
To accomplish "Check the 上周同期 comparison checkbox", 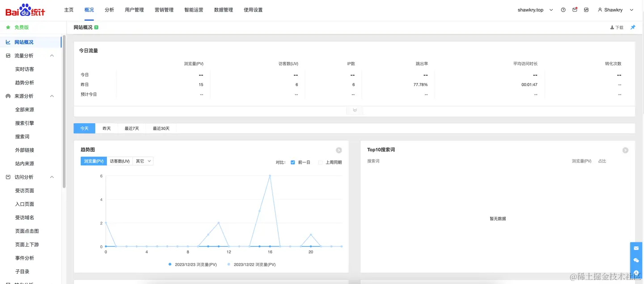I will click(x=320, y=162).
